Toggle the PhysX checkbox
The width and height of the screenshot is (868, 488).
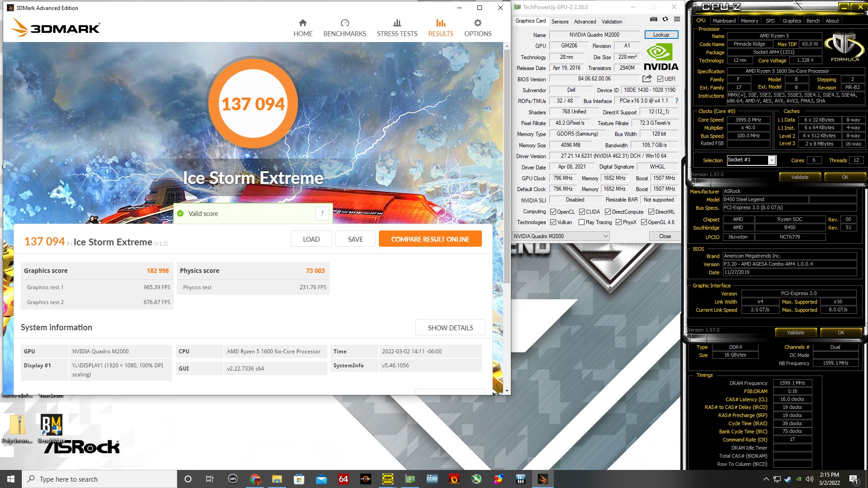click(618, 222)
